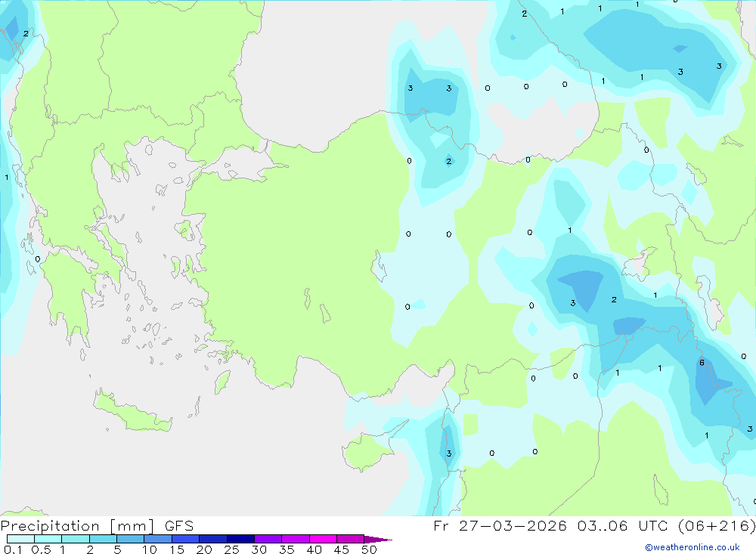Click the 1–2 mm legend color swatch
Screen dimensions: 756x554
tap(76, 539)
